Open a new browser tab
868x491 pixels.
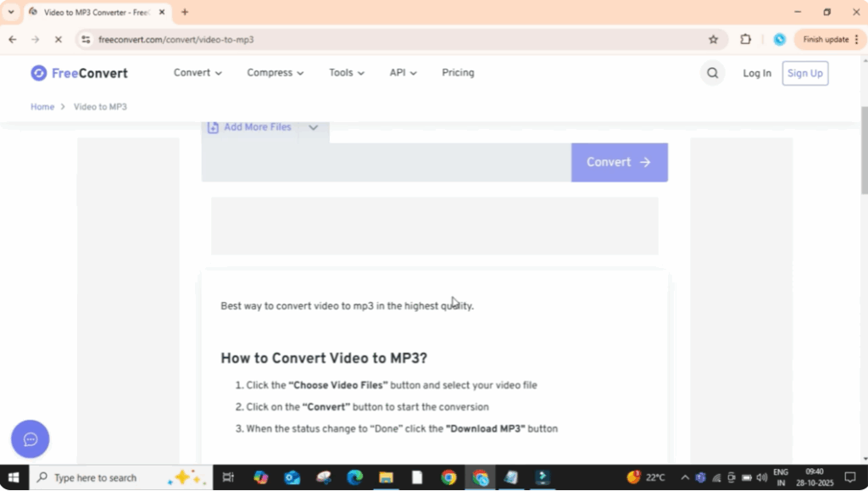tap(185, 12)
